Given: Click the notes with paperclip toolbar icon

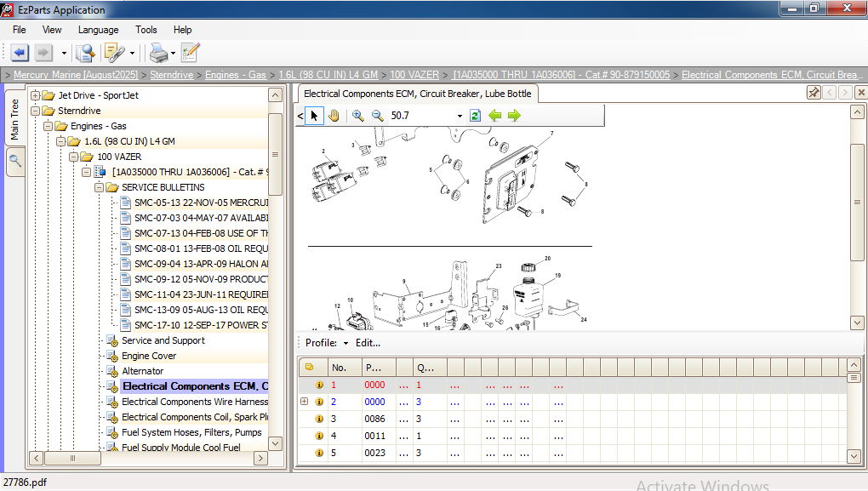Looking at the screenshot, I should (115, 53).
